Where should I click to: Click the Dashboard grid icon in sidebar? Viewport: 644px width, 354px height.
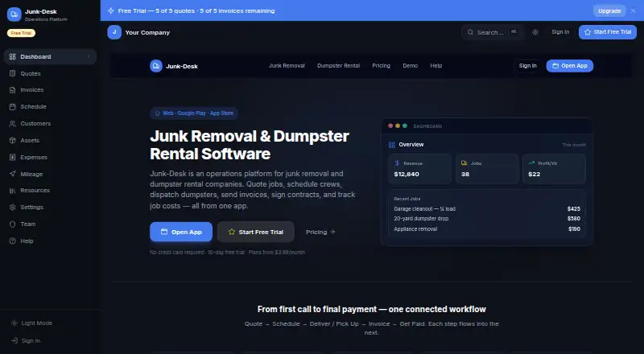click(13, 56)
